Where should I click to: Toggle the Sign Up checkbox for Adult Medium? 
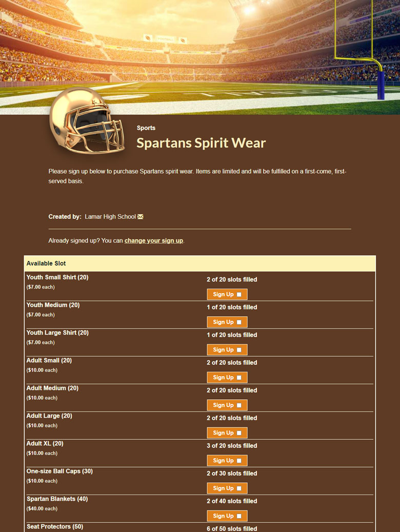point(239,405)
